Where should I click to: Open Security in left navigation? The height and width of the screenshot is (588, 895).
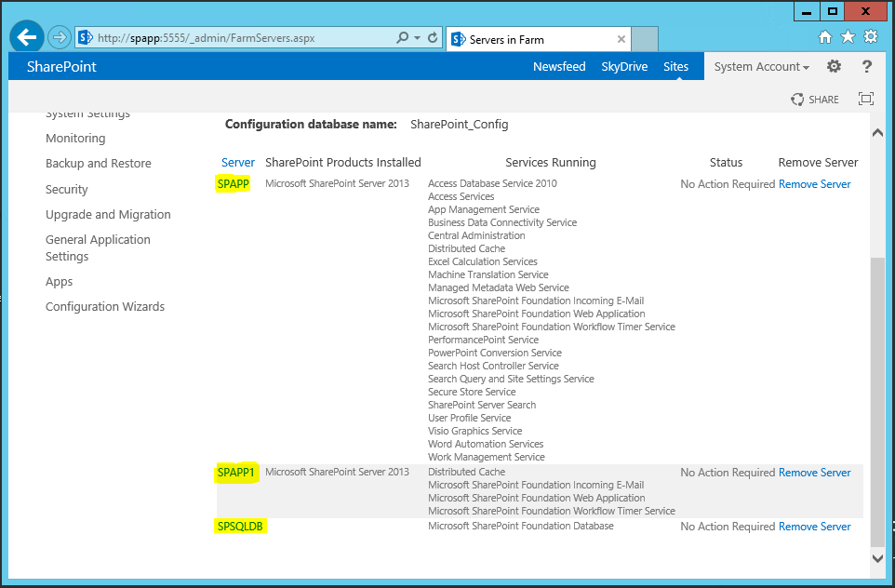[x=67, y=189]
